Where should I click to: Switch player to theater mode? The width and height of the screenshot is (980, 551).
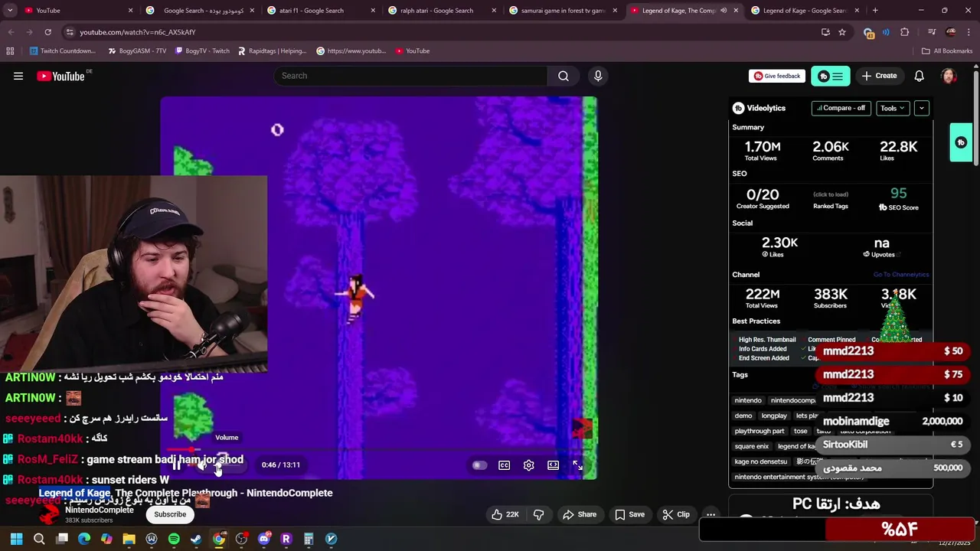click(553, 465)
